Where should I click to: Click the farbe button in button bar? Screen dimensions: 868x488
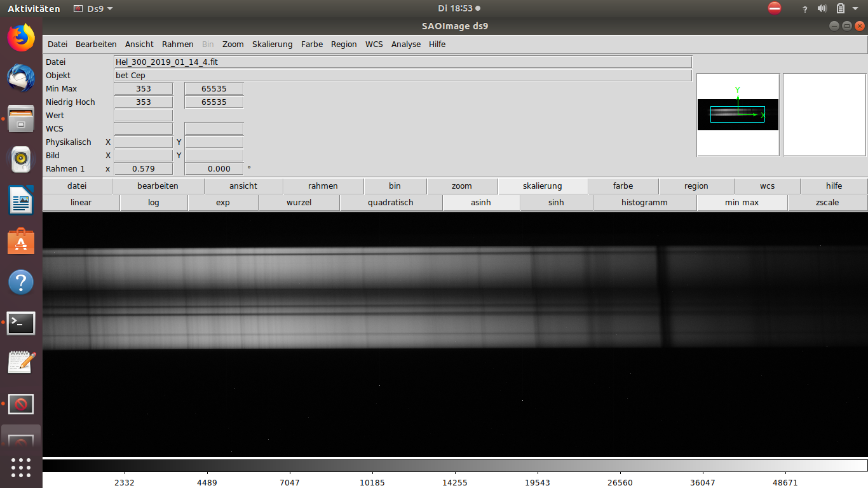[623, 186]
